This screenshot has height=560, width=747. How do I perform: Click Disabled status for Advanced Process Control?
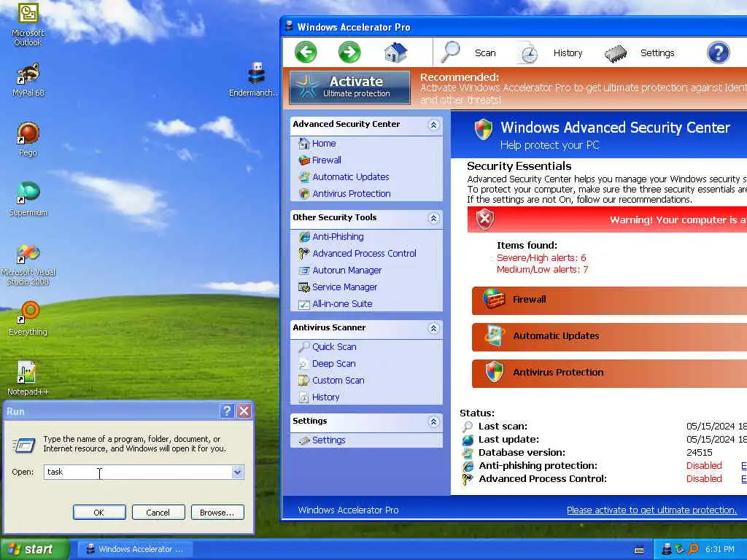coord(704,478)
